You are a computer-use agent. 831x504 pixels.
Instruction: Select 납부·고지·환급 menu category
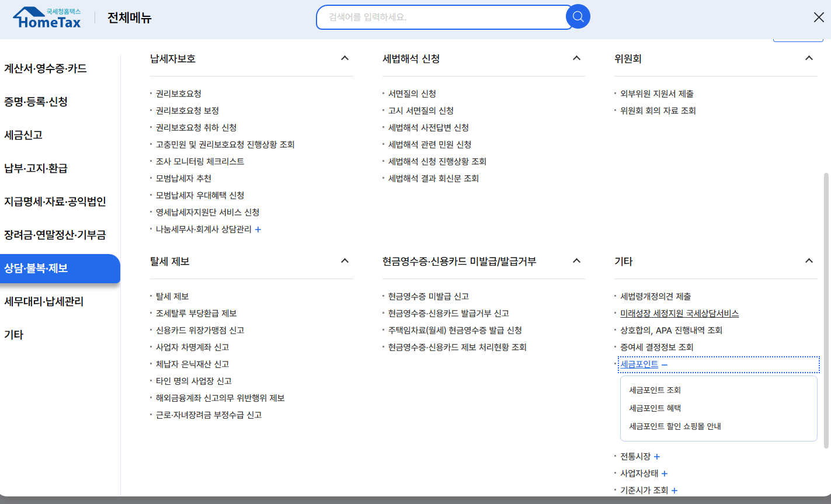pos(36,168)
